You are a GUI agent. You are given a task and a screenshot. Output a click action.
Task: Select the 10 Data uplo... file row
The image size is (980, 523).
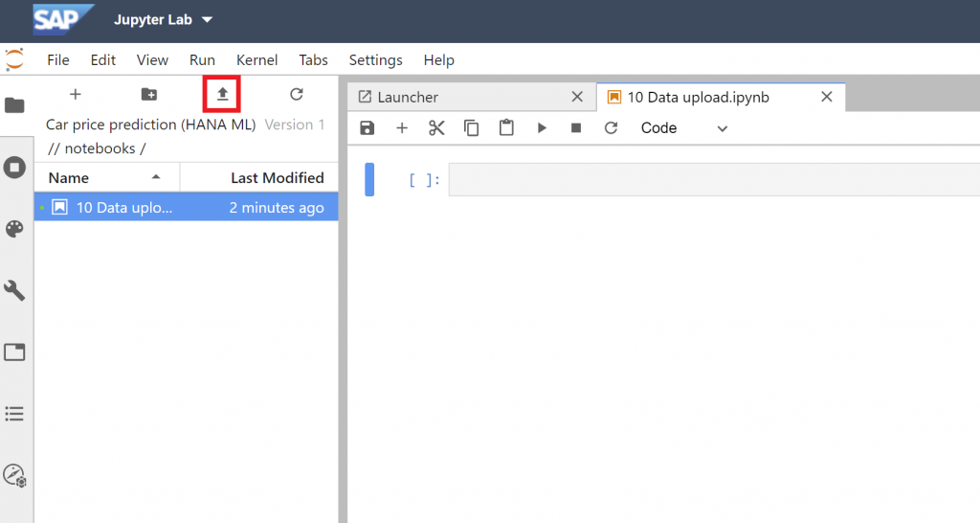187,207
